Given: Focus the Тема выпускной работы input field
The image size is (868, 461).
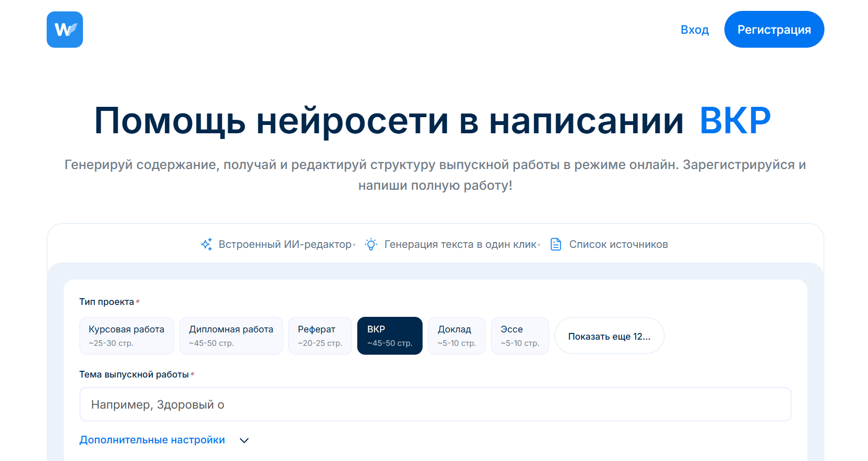Looking at the screenshot, I should pyautogui.click(x=435, y=404).
